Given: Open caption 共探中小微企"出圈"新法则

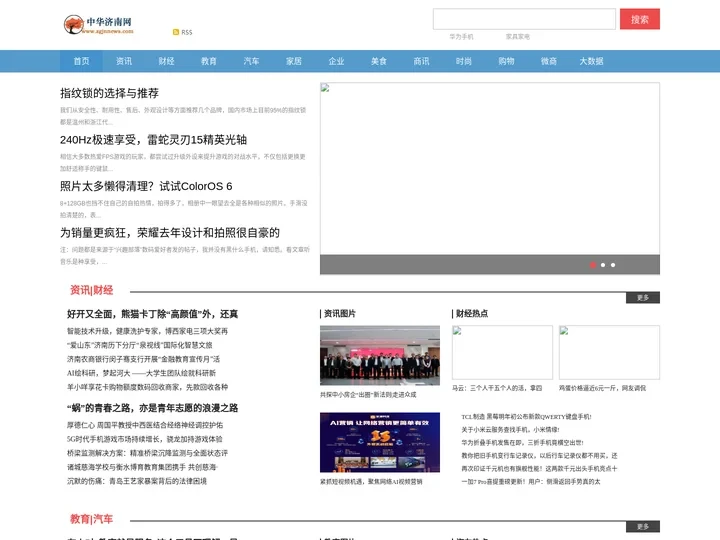Looking at the screenshot, I should [368, 395].
